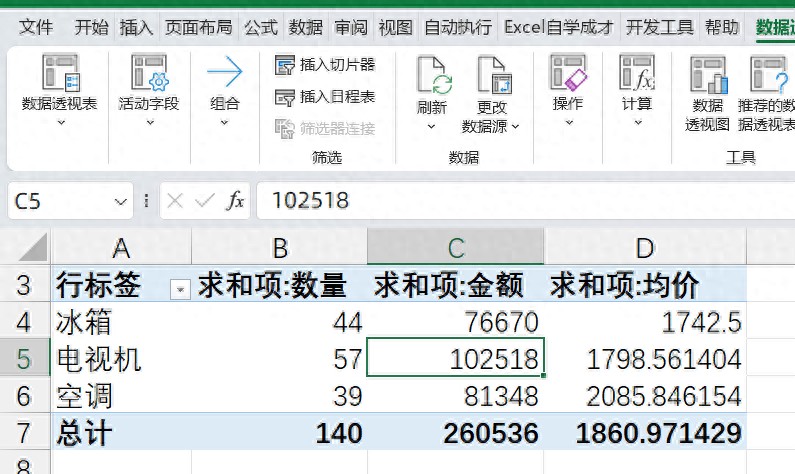Switch to the 公式 (Formulas) tab
The height and width of the screenshot is (474, 795).
(x=261, y=27)
